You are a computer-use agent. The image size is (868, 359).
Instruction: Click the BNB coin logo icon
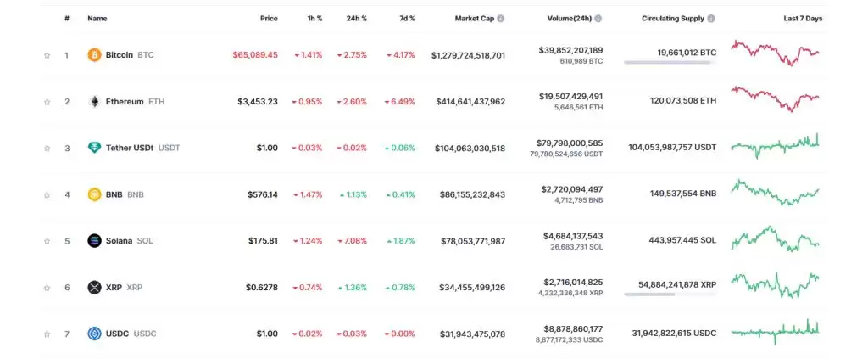(x=94, y=194)
